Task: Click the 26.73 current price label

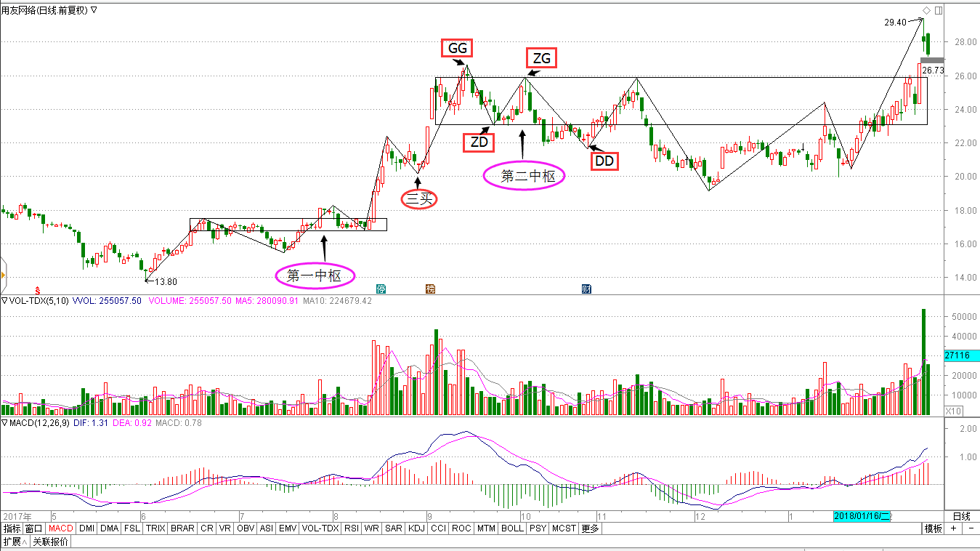Action: pos(933,71)
